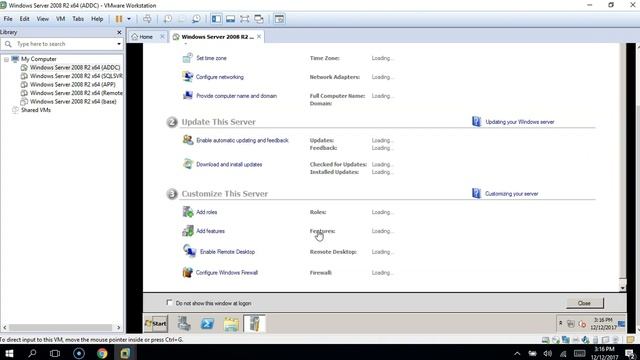Image resolution: width=640 pixels, height=360 pixels.
Task: Close the Windows Server 2008 R2 tab
Action: [x=259, y=36]
